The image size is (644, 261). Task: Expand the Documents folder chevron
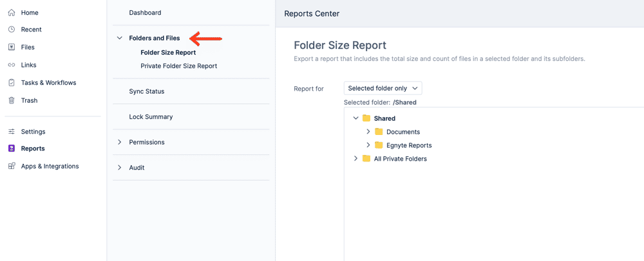pyautogui.click(x=368, y=132)
